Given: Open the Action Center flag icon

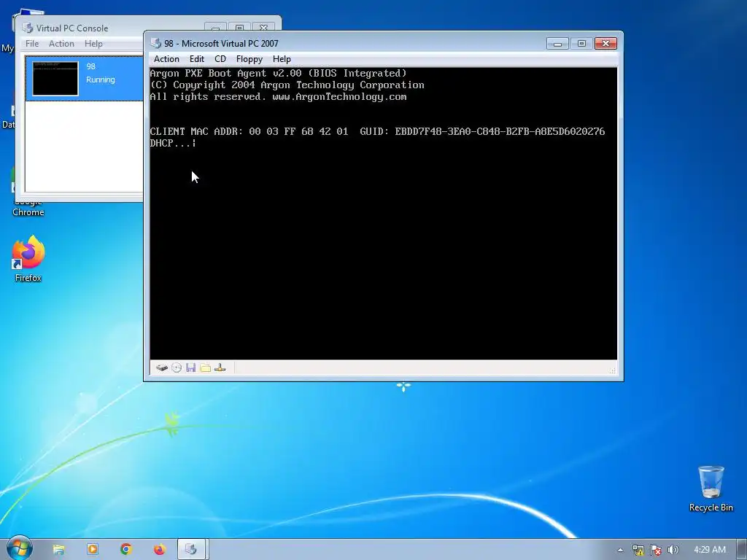Looking at the screenshot, I should pyautogui.click(x=656, y=550).
